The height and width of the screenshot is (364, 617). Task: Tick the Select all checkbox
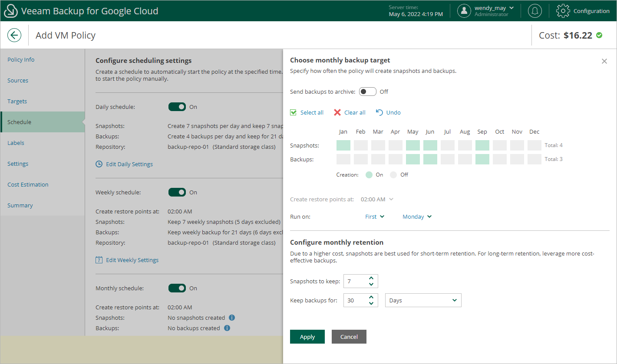294,112
